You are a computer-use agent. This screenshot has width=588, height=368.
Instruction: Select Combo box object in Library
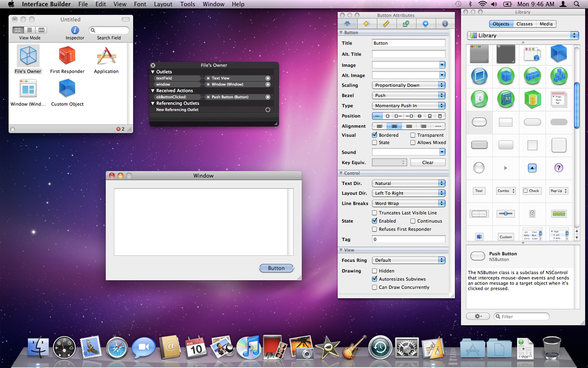[x=505, y=191]
